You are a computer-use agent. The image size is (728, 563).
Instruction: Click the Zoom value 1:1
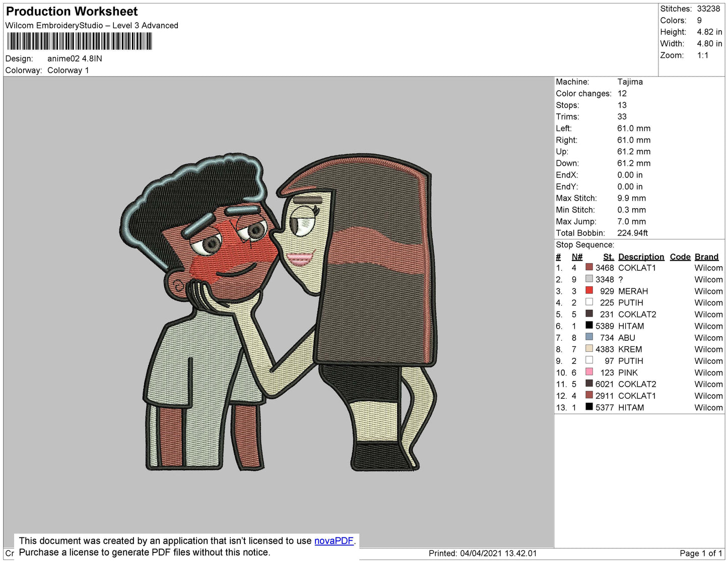click(x=703, y=55)
